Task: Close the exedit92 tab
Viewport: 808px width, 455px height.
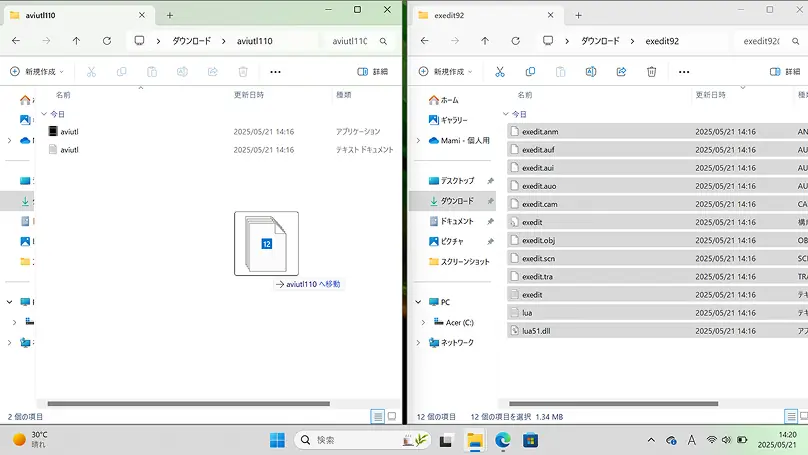Action: pyautogui.click(x=550, y=15)
